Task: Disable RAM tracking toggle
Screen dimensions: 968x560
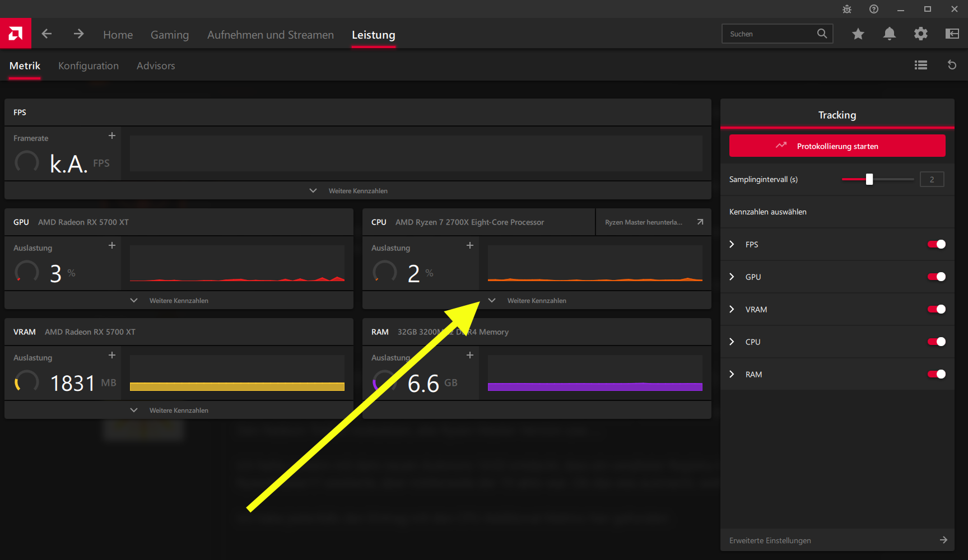Action: coord(937,374)
